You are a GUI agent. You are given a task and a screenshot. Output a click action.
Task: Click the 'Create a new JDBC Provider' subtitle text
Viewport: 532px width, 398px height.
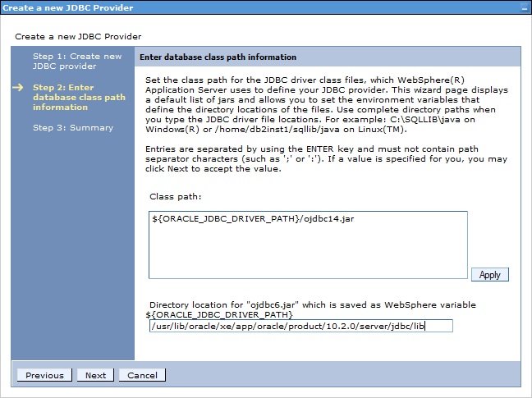click(x=78, y=37)
